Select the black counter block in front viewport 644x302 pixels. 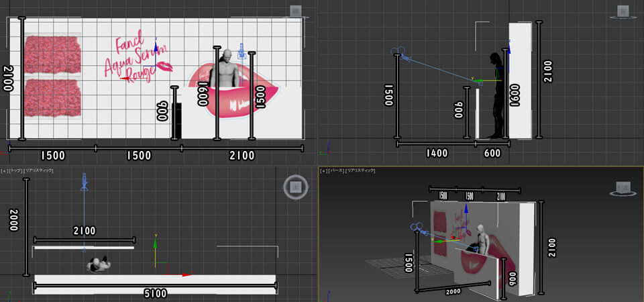[176, 121]
